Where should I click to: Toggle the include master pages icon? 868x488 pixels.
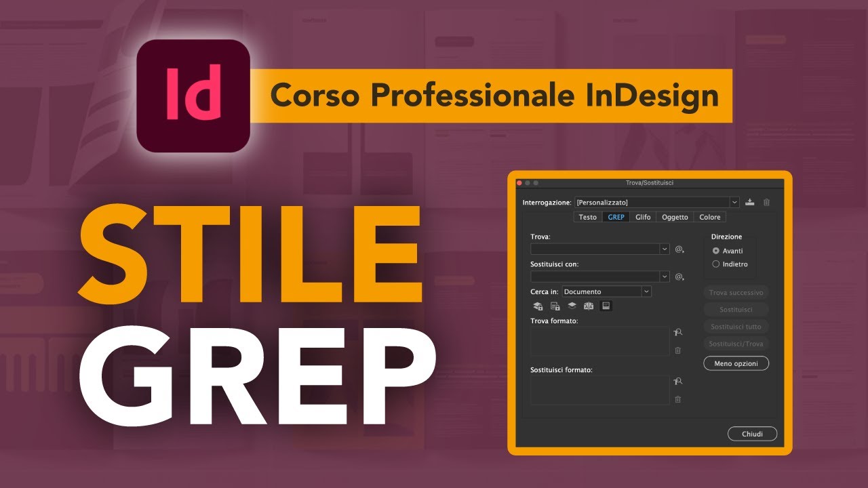tap(589, 306)
